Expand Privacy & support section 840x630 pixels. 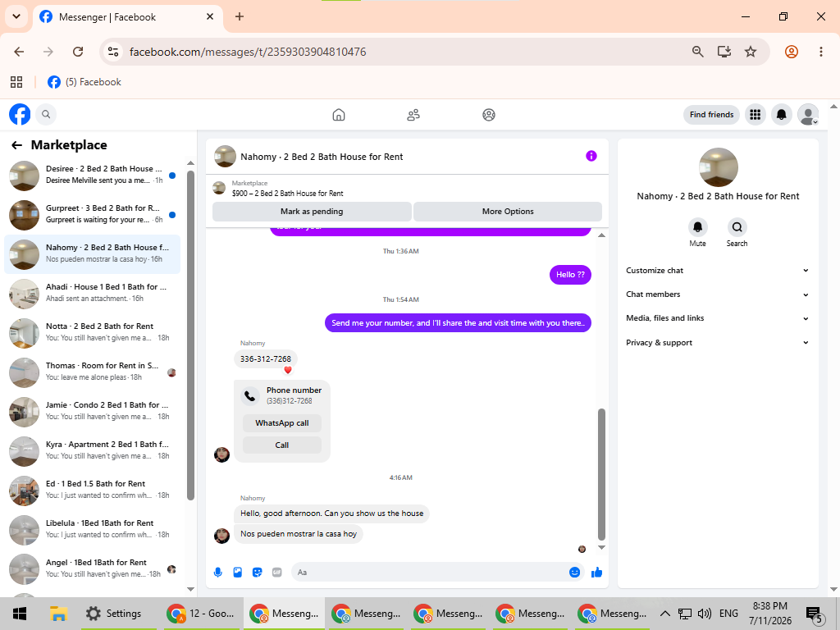click(x=717, y=342)
